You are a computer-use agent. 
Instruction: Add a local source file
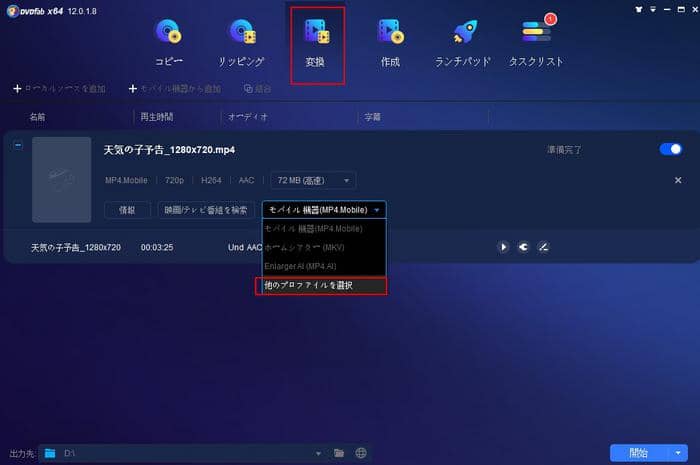[x=59, y=89]
